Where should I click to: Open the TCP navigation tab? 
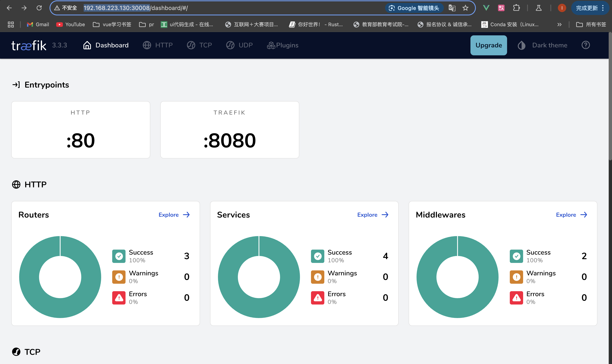pyautogui.click(x=199, y=45)
